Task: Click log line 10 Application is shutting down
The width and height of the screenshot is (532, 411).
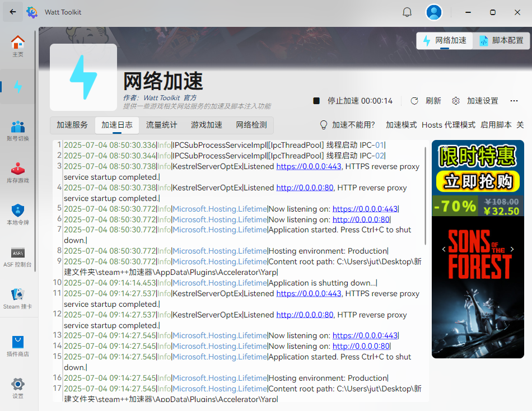Action: coord(323,283)
